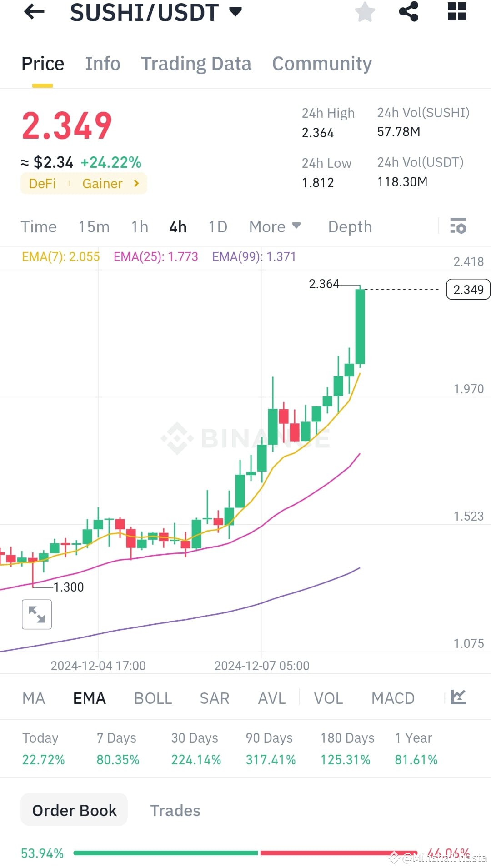Enable the MACD indicator
Image resolution: width=491 pixels, height=868 pixels.
pyautogui.click(x=393, y=698)
